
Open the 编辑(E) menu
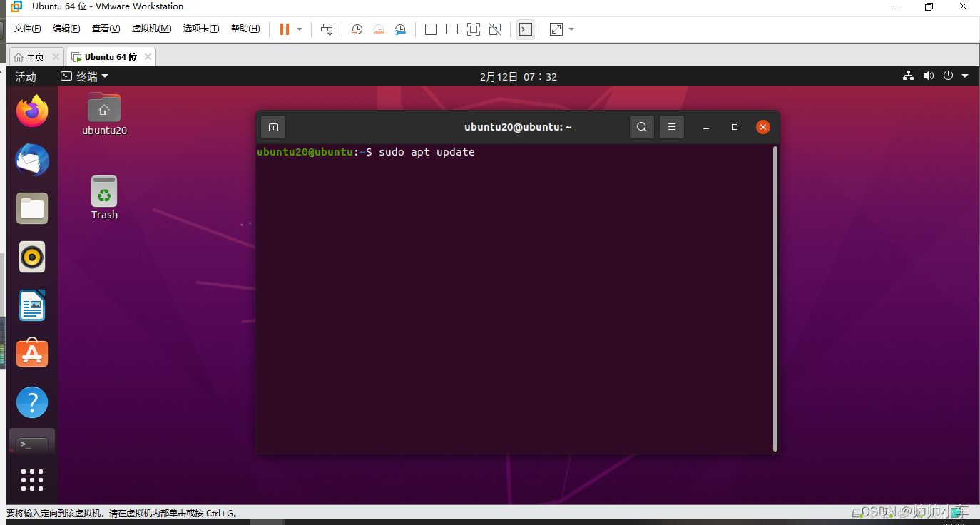[x=66, y=29]
